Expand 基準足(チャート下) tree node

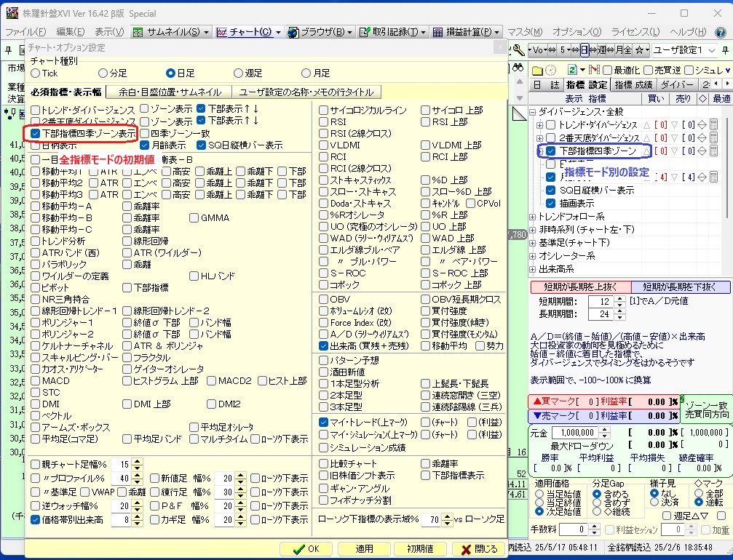(x=532, y=243)
